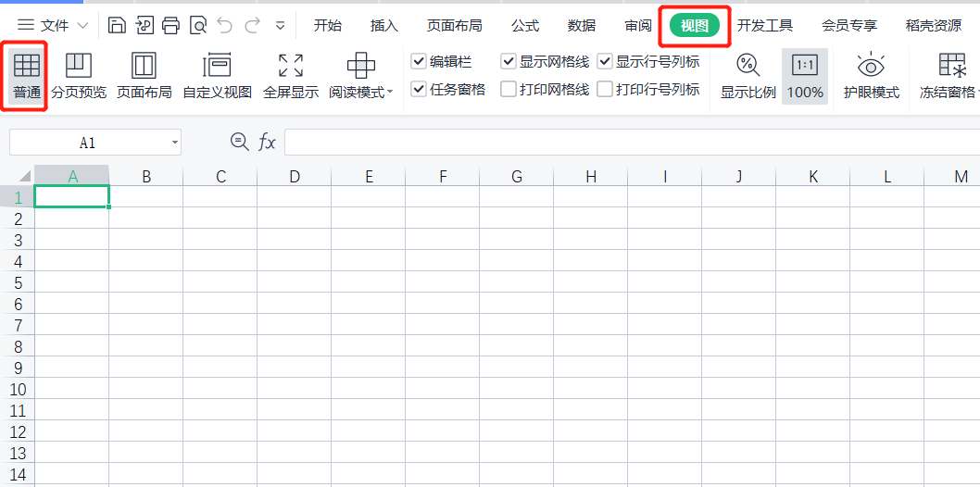Image resolution: width=980 pixels, height=487 pixels.
Task: Click the fx insert function icon
Action: (x=267, y=143)
